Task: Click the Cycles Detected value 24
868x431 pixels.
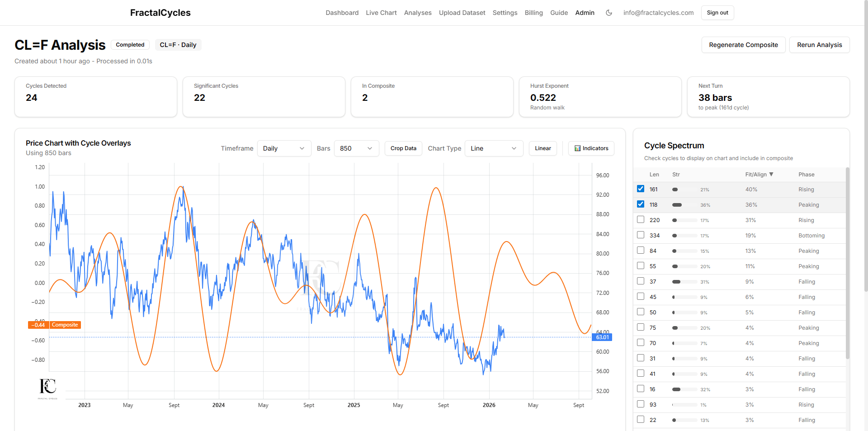Action: coord(31,98)
